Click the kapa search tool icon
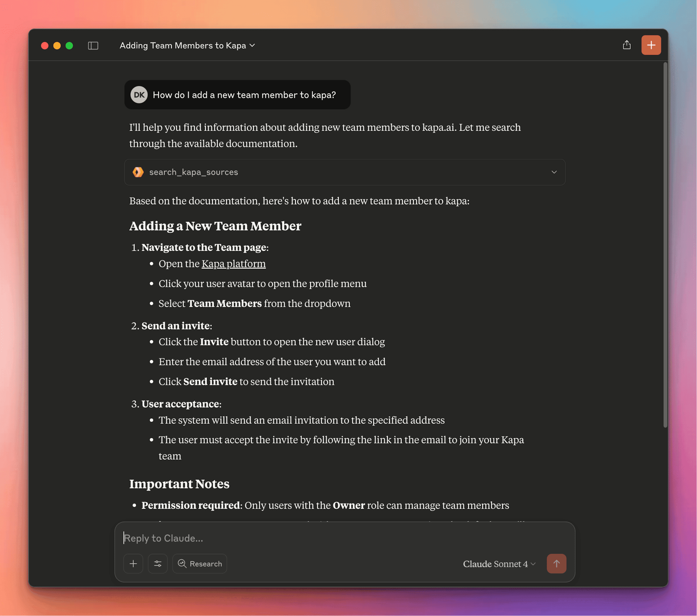Viewport: 697px width, 616px height. pyautogui.click(x=138, y=172)
